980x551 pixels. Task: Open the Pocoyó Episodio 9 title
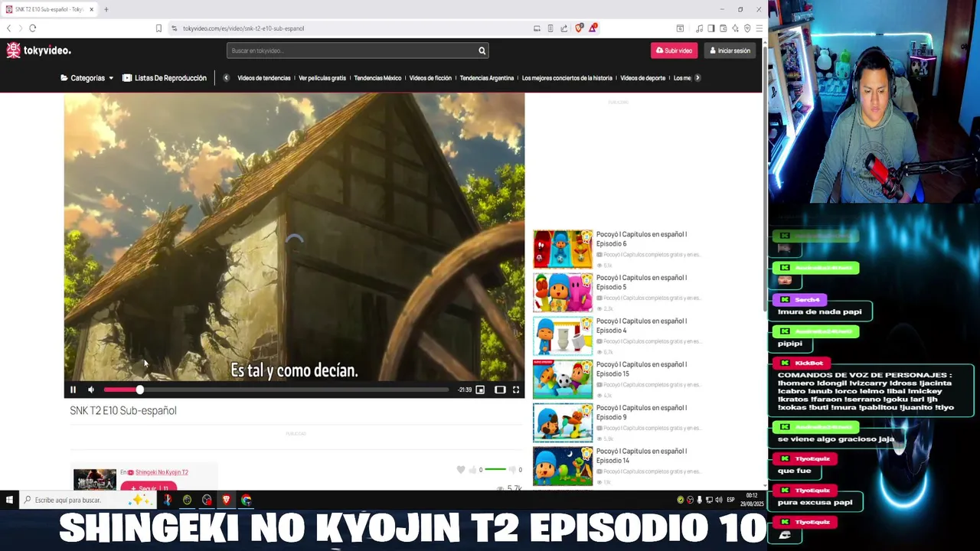coord(642,412)
